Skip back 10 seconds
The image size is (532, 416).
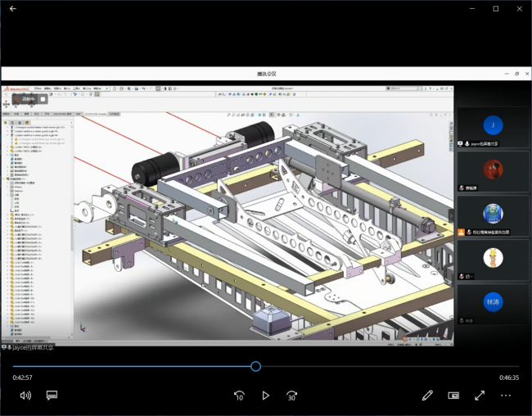click(x=239, y=396)
